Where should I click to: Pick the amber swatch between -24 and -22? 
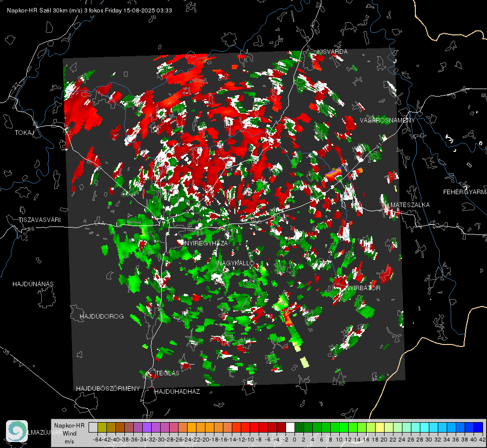[192, 428]
